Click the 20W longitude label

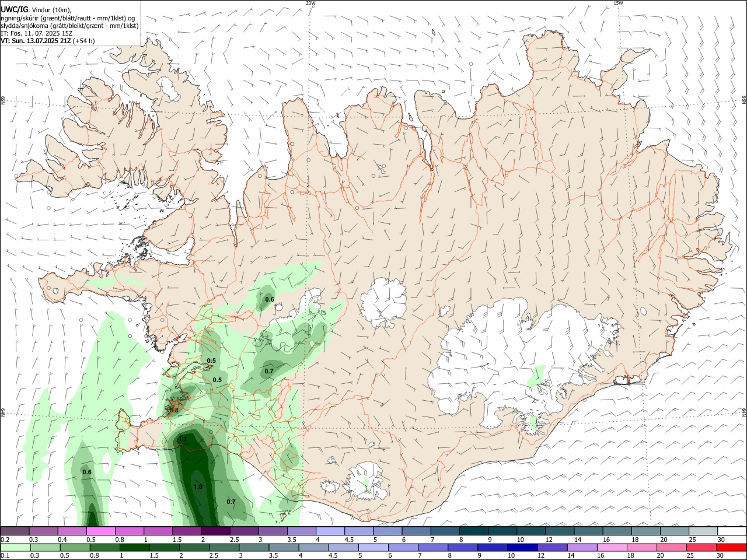tap(310, 3)
